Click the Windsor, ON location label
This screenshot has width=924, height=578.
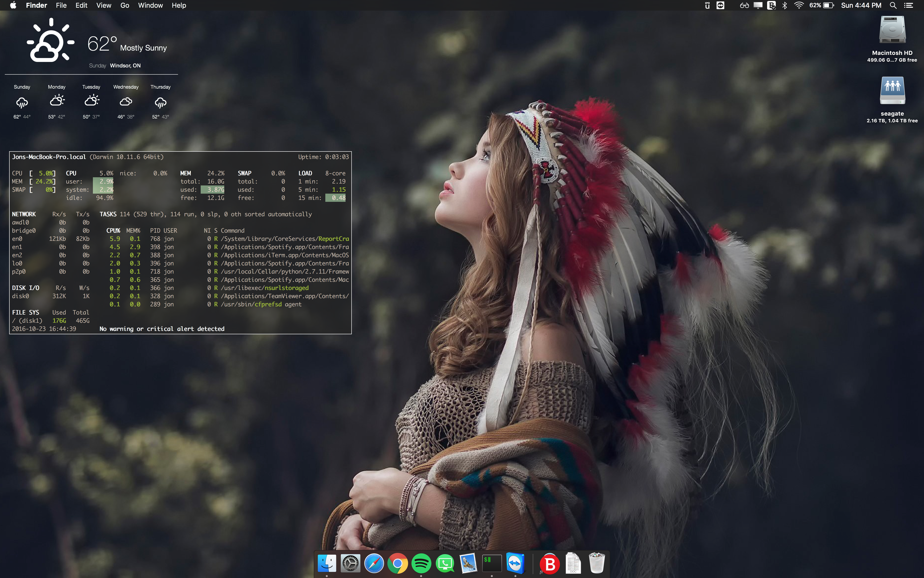125,66
